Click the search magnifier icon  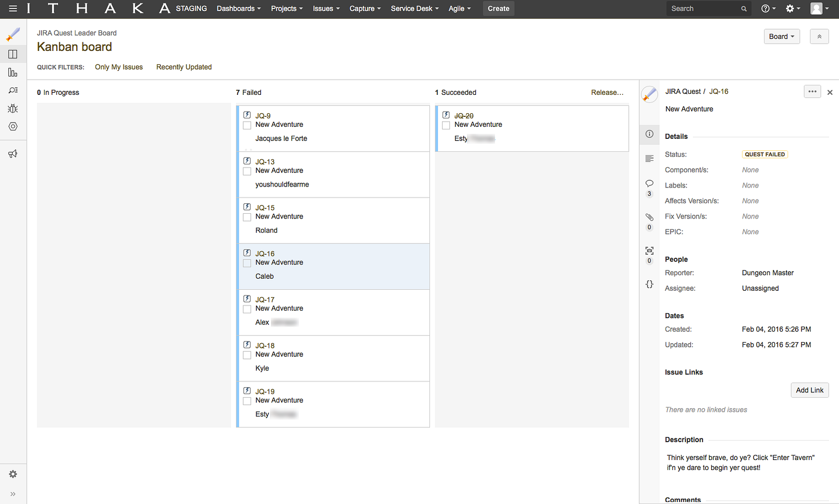(x=744, y=9)
